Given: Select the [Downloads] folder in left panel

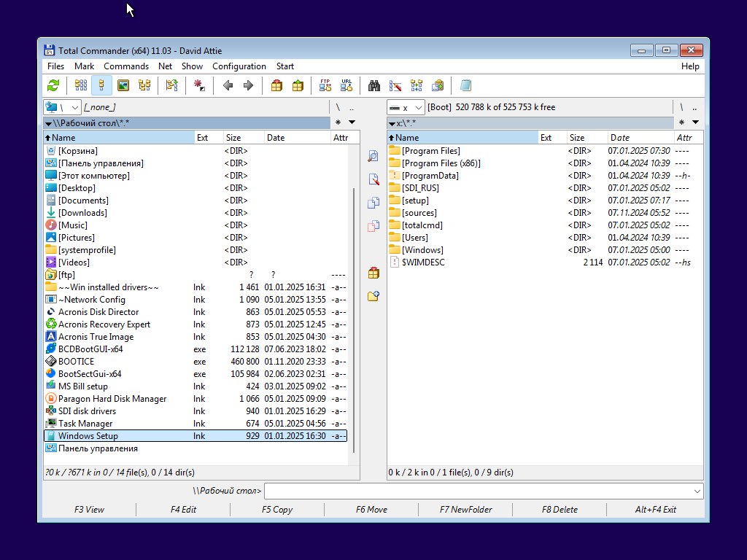Looking at the screenshot, I should pyautogui.click(x=196, y=213).
